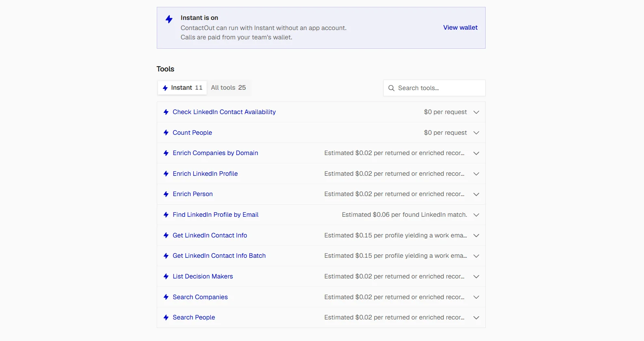
Task: Select the Enrich Person tool name
Action: (x=192, y=194)
